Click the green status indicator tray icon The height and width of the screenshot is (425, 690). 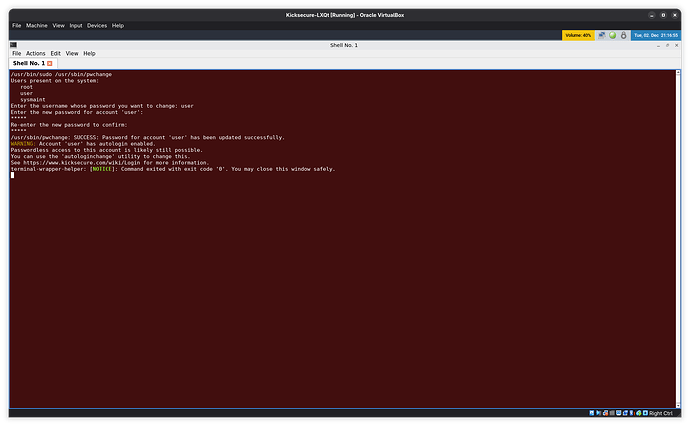click(614, 35)
